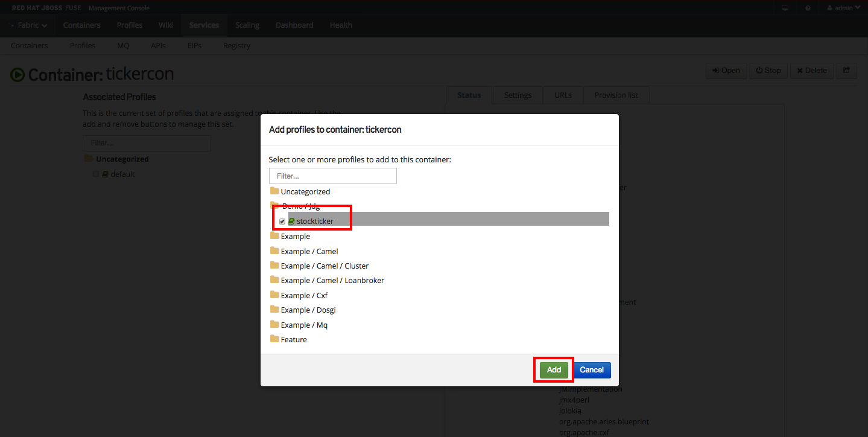Toggle the default profile checkbox in background

95,174
